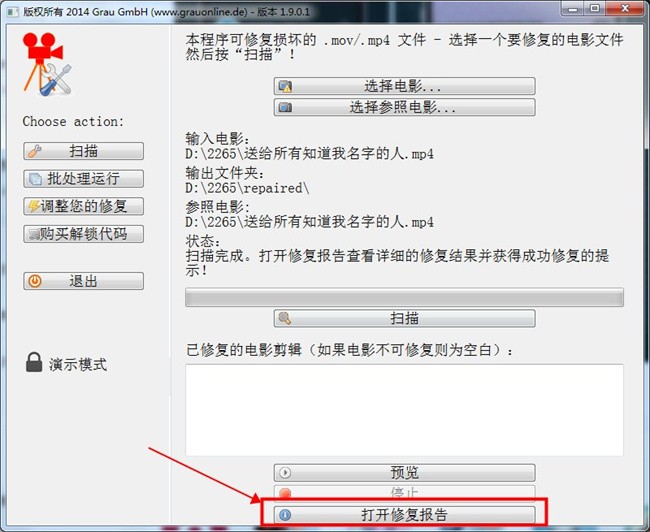Click the folder icon on 选择电影 button

tap(285, 86)
